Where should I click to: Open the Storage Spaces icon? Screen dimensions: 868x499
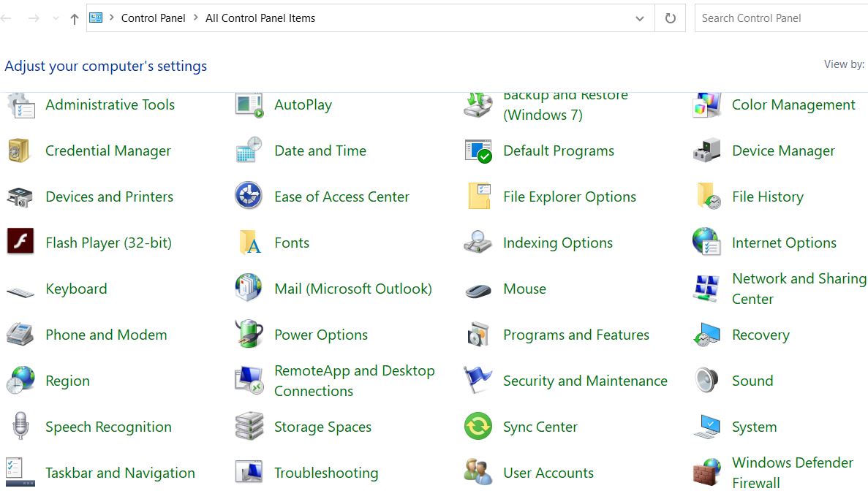tap(249, 426)
